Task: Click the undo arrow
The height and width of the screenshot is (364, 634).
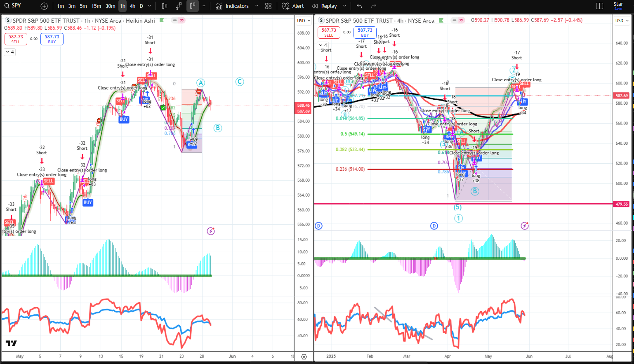Action: [359, 6]
